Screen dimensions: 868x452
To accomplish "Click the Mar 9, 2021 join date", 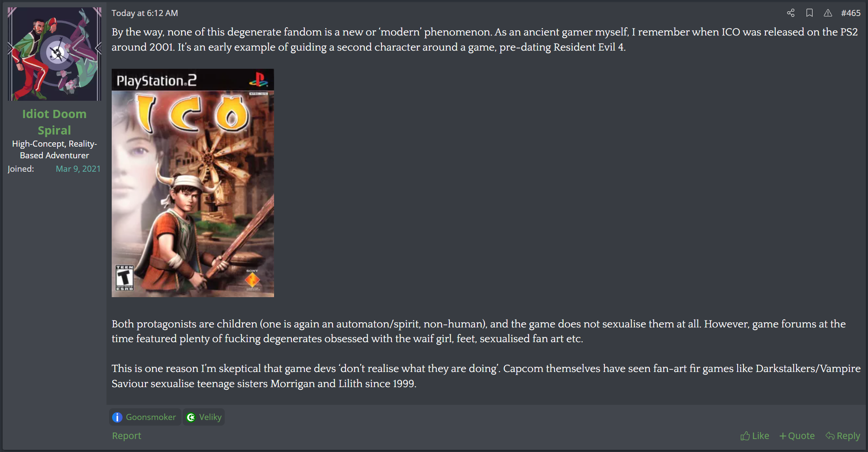I will click(78, 169).
